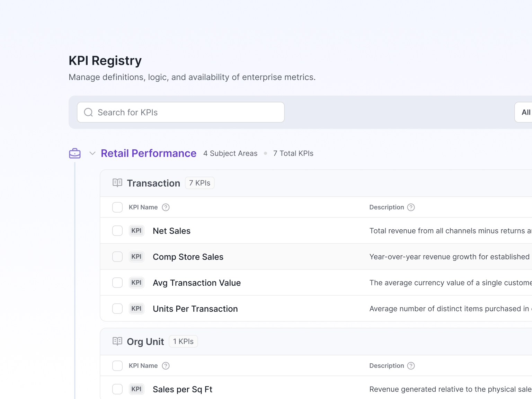Click the search magnifier icon
This screenshot has width=532, height=399.
88,112
